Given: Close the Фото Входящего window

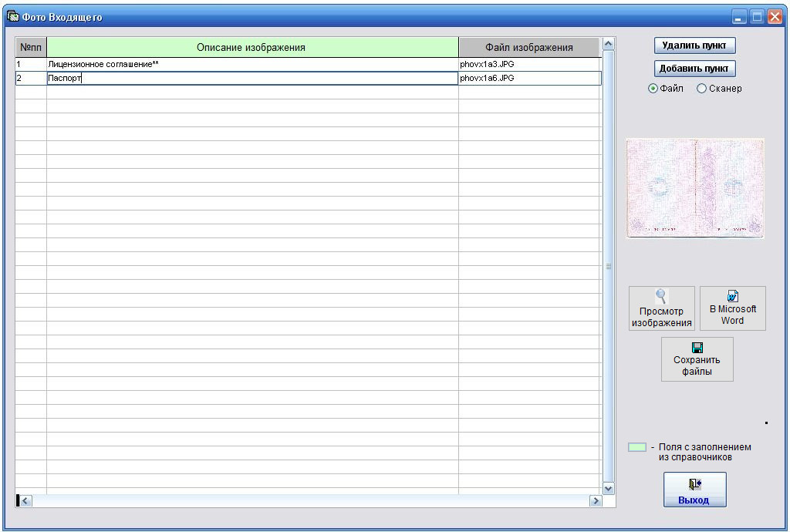Looking at the screenshot, I should coord(775,17).
